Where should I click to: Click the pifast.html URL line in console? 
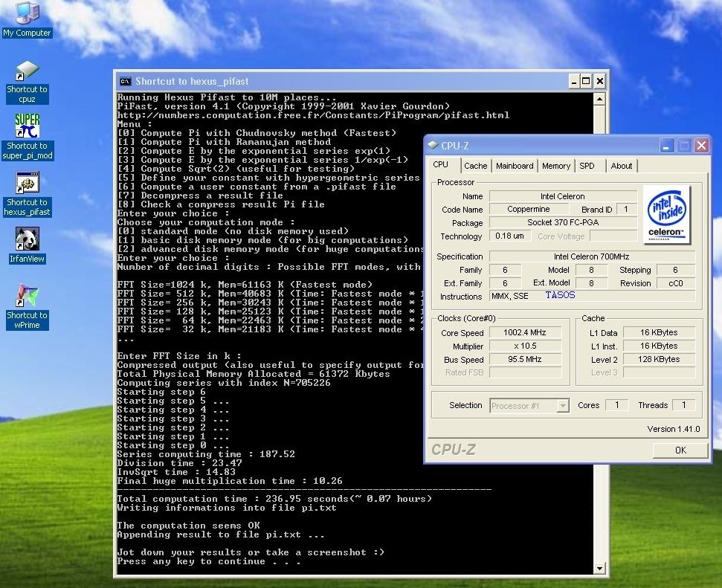[x=313, y=115]
